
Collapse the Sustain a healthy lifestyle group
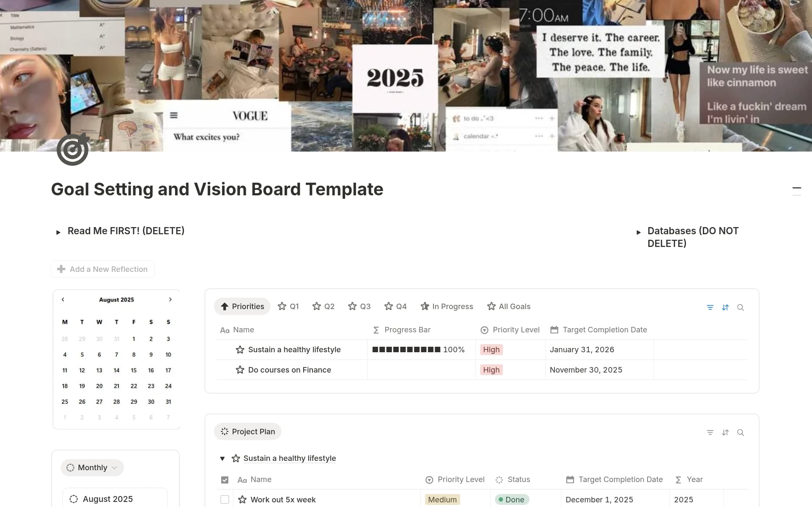(x=222, y=458)
